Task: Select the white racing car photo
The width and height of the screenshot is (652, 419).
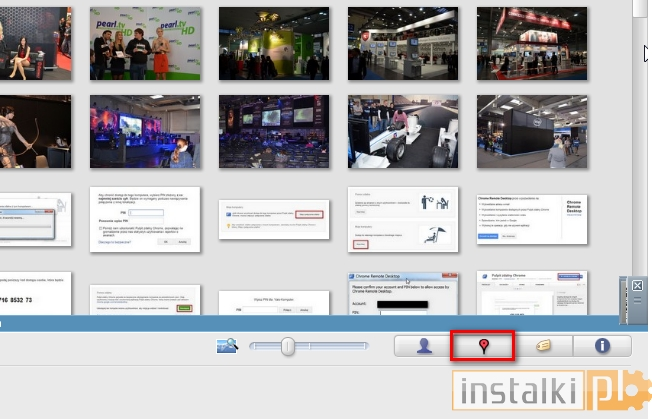Action: tap(403, 132)
